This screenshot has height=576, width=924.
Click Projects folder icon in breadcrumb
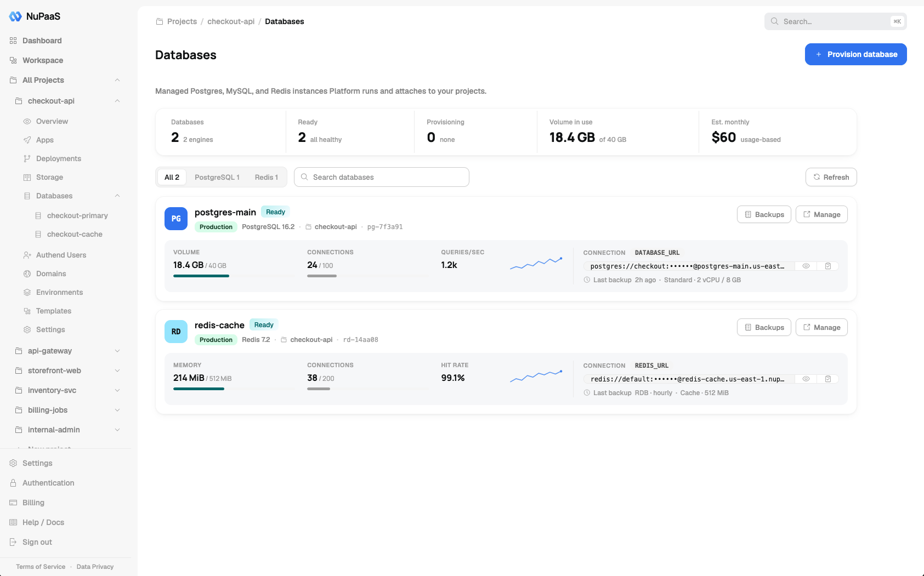click(160, 21)
